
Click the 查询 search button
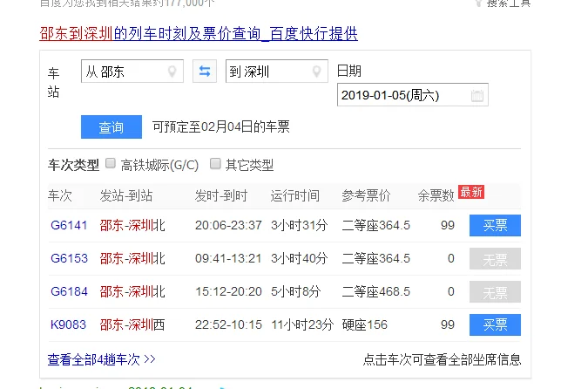click(x=112, y=127)
